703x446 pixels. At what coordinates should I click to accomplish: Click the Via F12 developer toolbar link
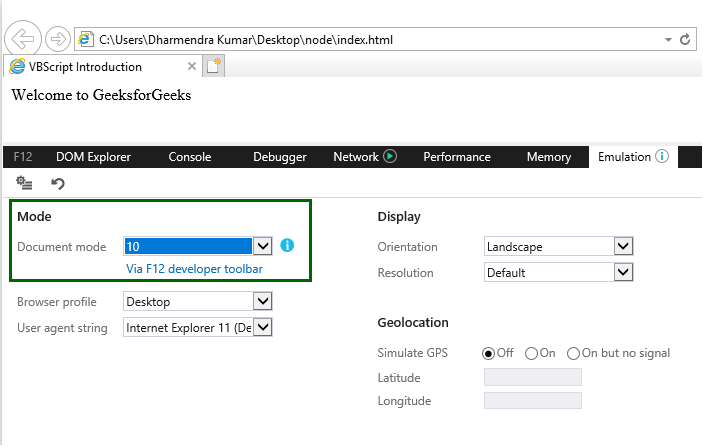pos(194,269)
